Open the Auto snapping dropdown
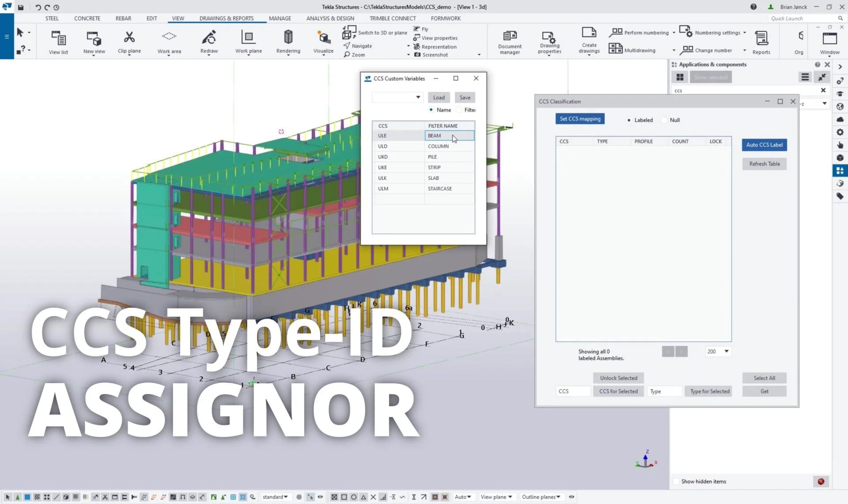The height and width of the screenshot is (504, 848). (x=463, y=497)
